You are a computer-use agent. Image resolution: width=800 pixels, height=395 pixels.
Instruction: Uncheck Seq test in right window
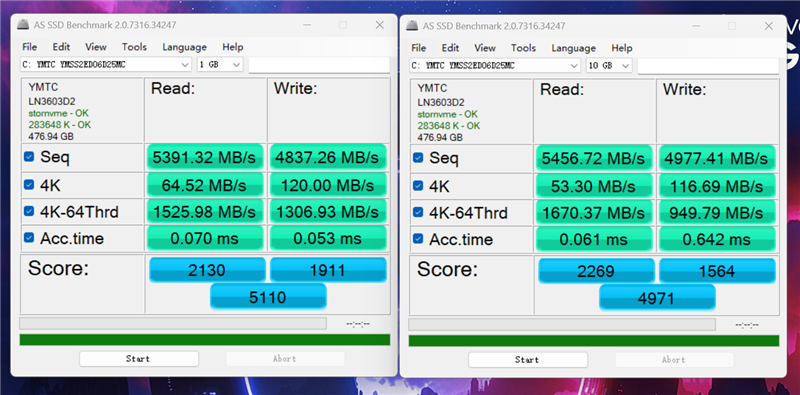click(x=418, y=158)
